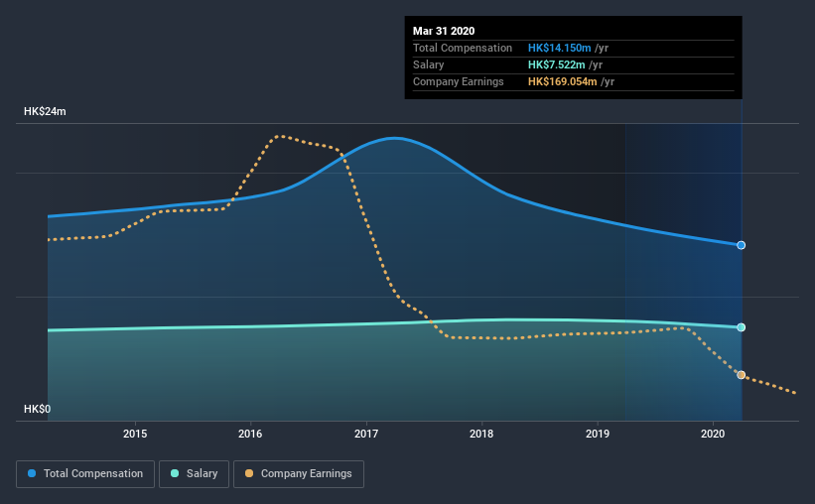Click the HK$14.150m total compensation value

point(560,48)
